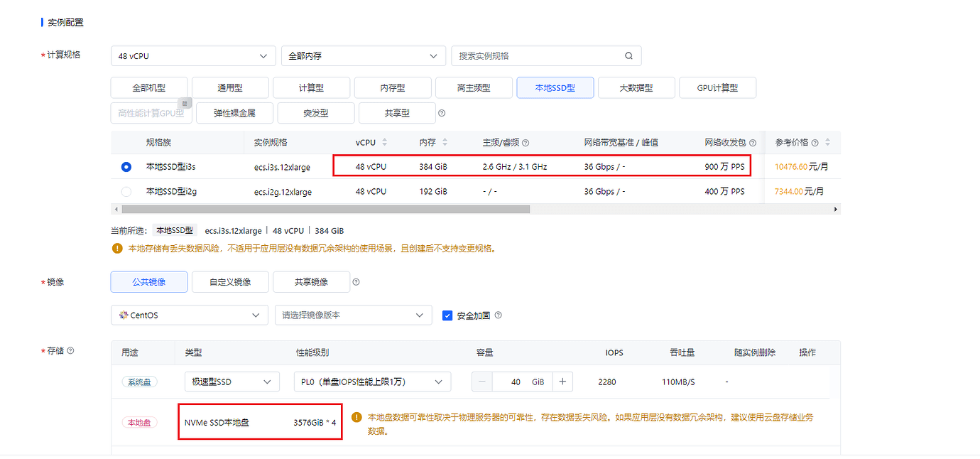Image resolution: width=980 pixels, height=459 pixels.
Task: Click the local storage warning icon
Action: 116,249
